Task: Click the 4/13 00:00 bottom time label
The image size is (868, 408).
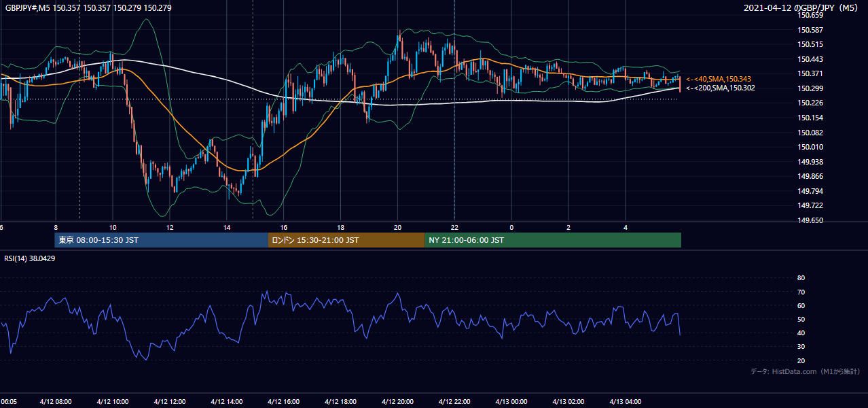Action: (x=511, y=401)
